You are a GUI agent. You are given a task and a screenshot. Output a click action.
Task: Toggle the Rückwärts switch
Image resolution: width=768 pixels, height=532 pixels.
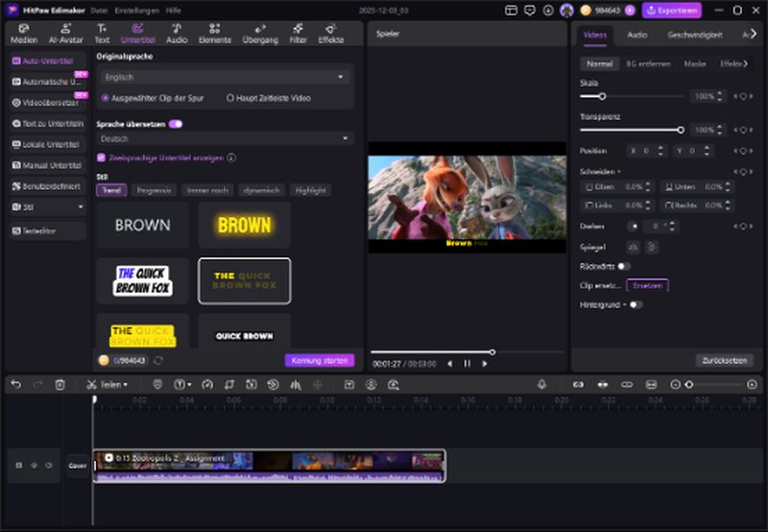click(x=624, y=266)
